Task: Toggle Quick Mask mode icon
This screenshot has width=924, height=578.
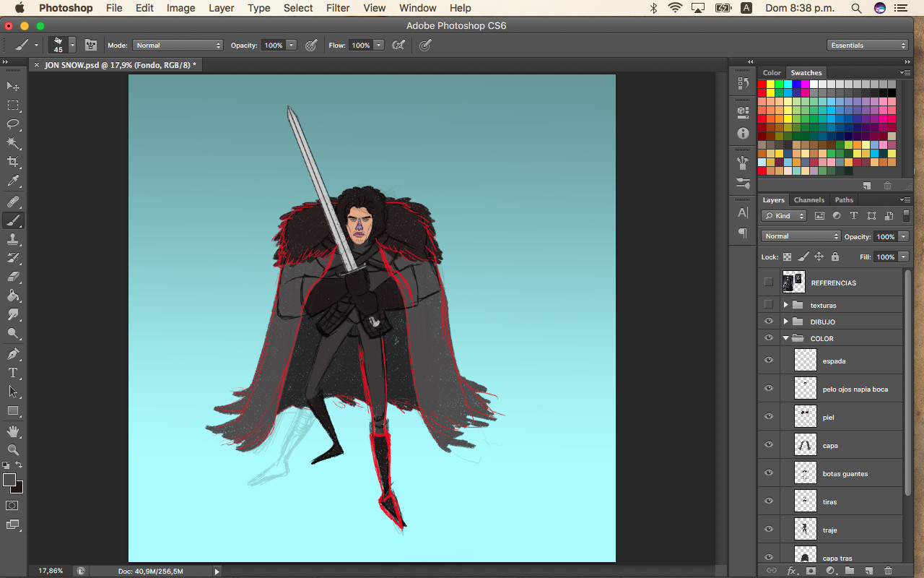Action: tap(12, 505)
